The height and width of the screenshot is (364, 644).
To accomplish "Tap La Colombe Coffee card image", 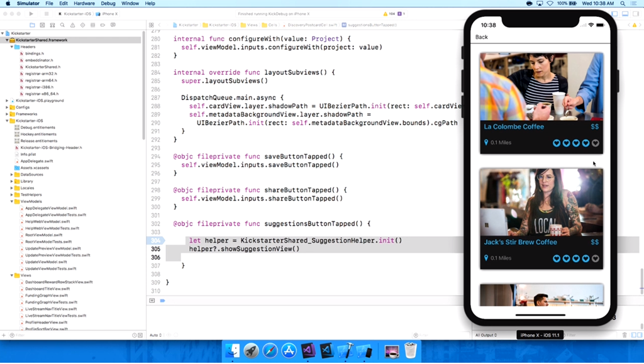I will tap(541, 87).
